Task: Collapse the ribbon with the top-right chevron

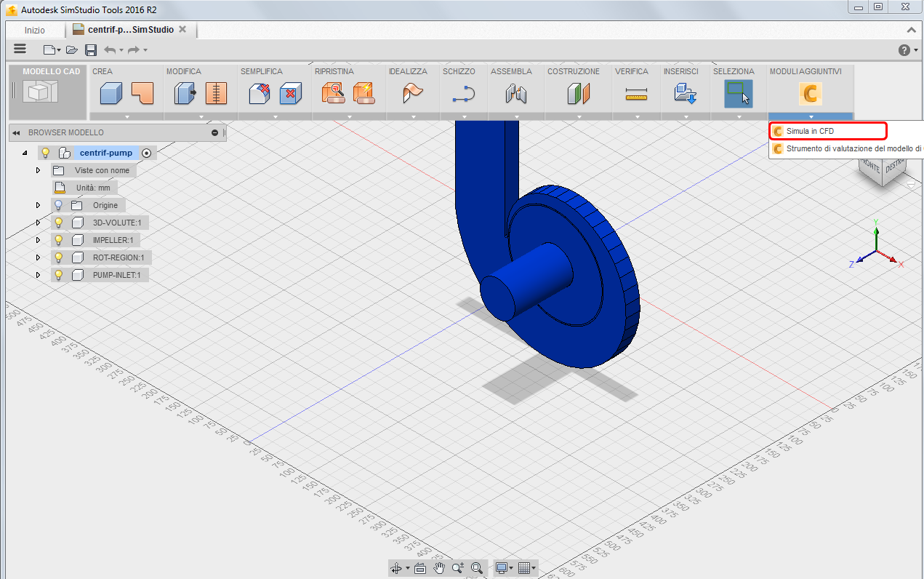Action: tap(912, 31)
